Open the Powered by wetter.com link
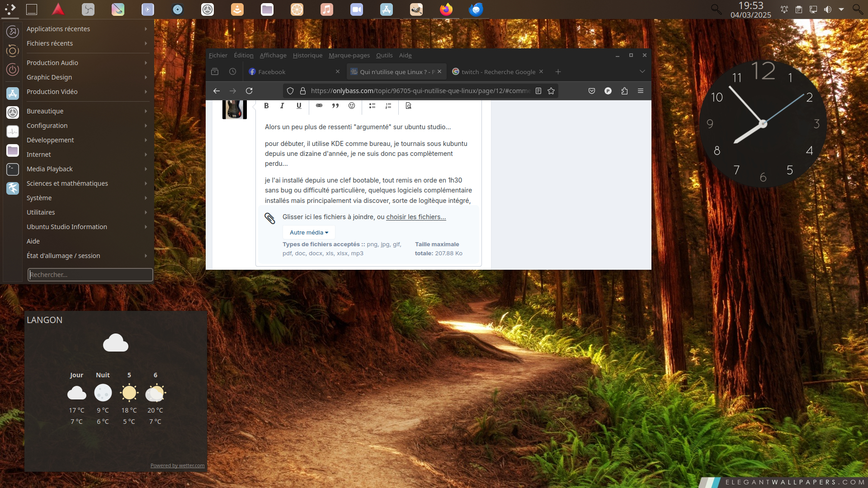The width and height of the screenshot is (868, 488). click(x=177, y=465)
